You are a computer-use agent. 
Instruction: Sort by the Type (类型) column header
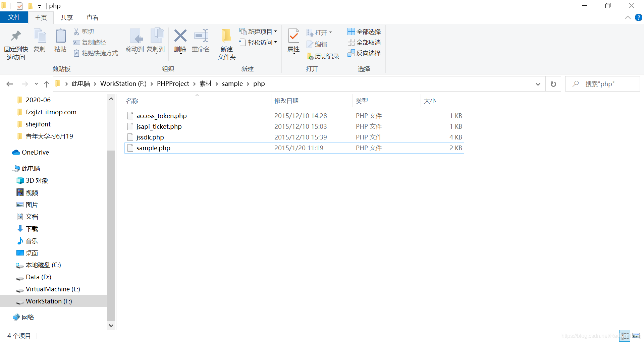386,101
